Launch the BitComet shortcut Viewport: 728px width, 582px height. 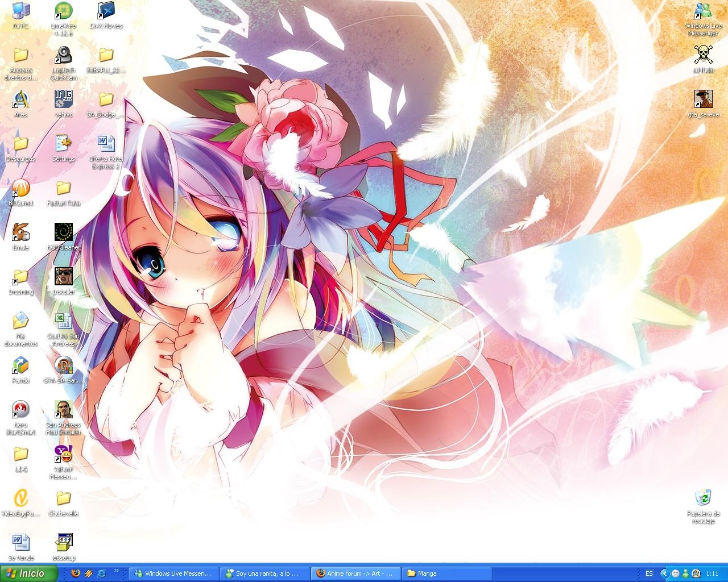click(x=20, y=193)
